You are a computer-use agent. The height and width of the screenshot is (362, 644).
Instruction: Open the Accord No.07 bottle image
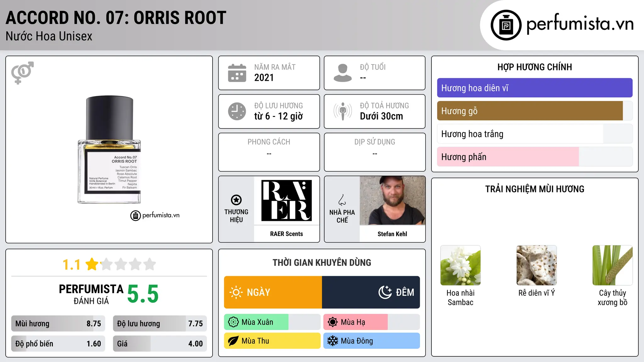(109, 150)
